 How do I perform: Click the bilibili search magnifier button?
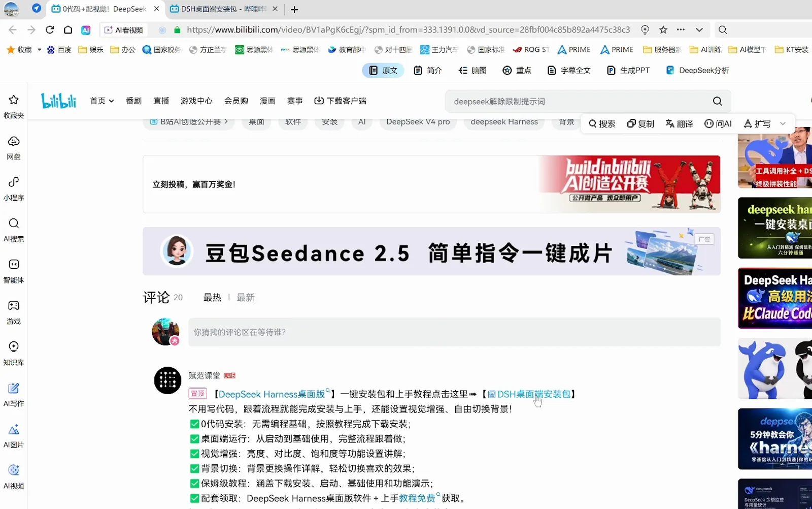pos(718,101)
